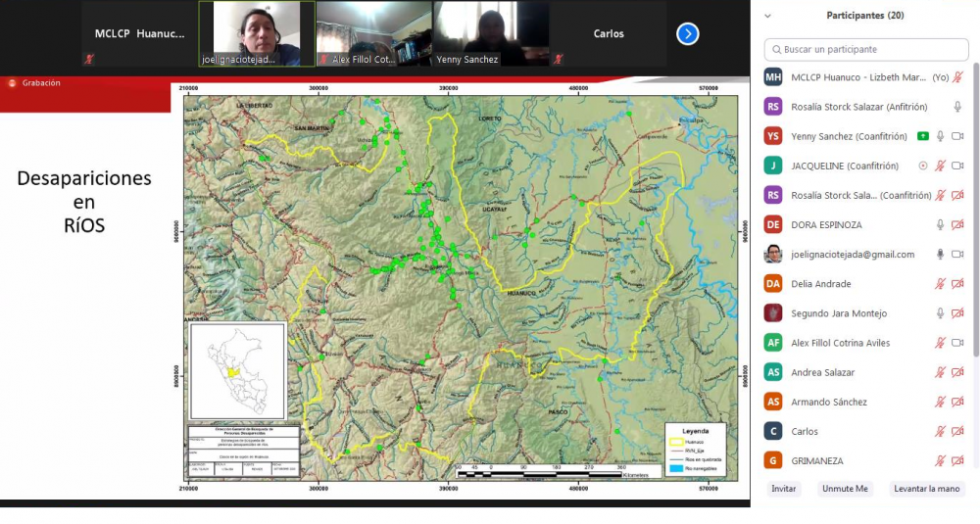Viewport: 980px width, 524px height.
Task: Click Carlos's muted microphone icon in list
Action: 940,431
